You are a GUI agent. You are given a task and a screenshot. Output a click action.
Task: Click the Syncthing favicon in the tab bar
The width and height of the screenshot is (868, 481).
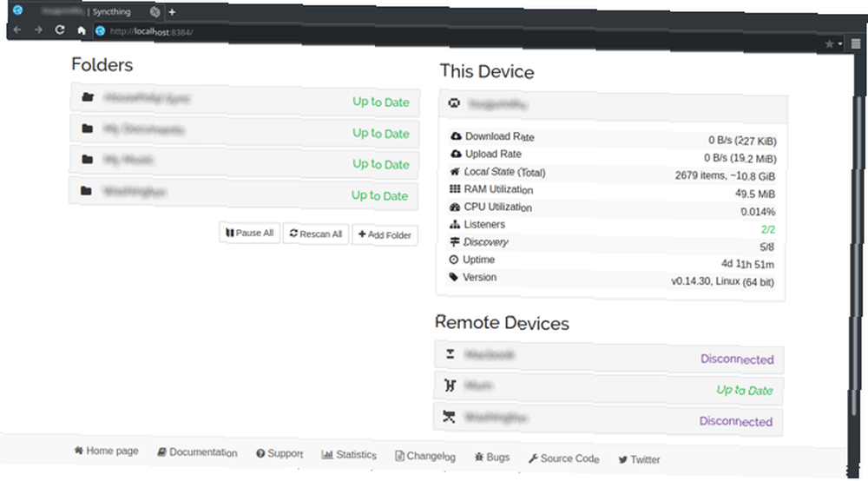click(x=17, y=10)
